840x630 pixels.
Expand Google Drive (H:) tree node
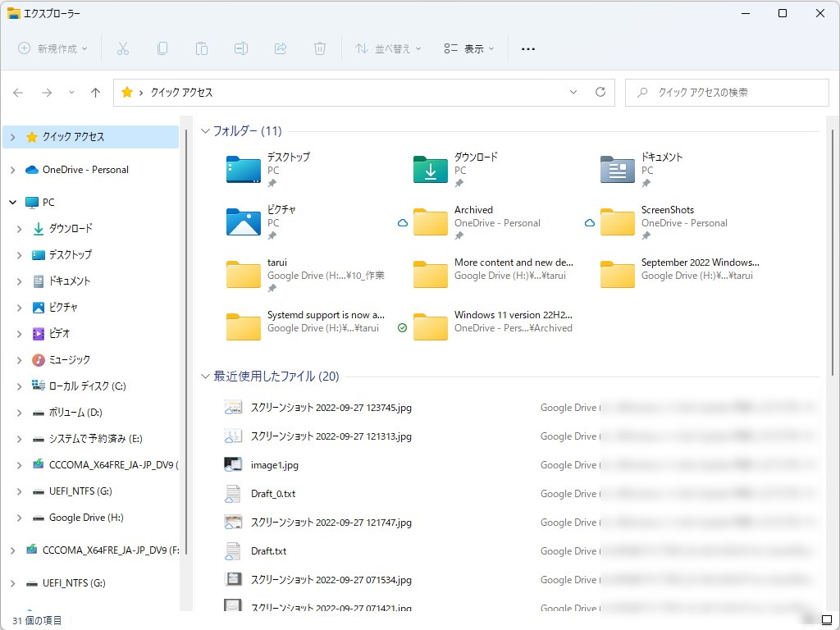[20, 518]
